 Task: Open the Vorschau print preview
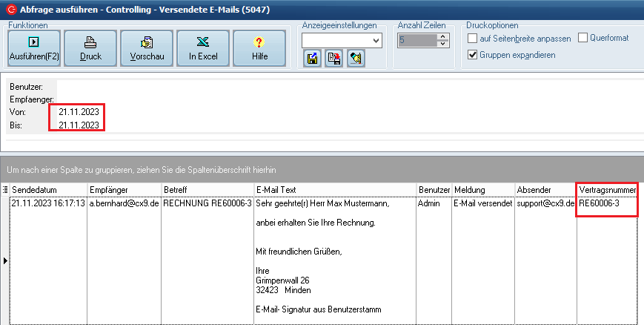pos(147,48)
